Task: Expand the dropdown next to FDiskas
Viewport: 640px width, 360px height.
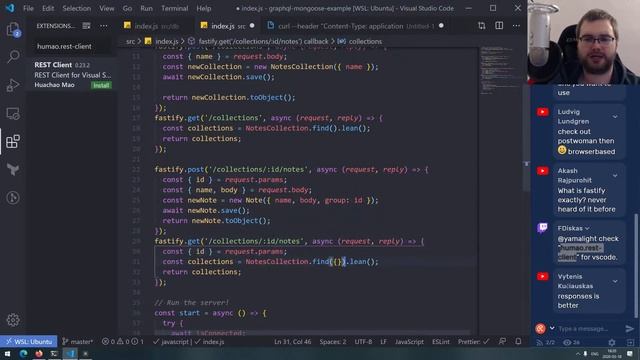Action: pos(587,229)
